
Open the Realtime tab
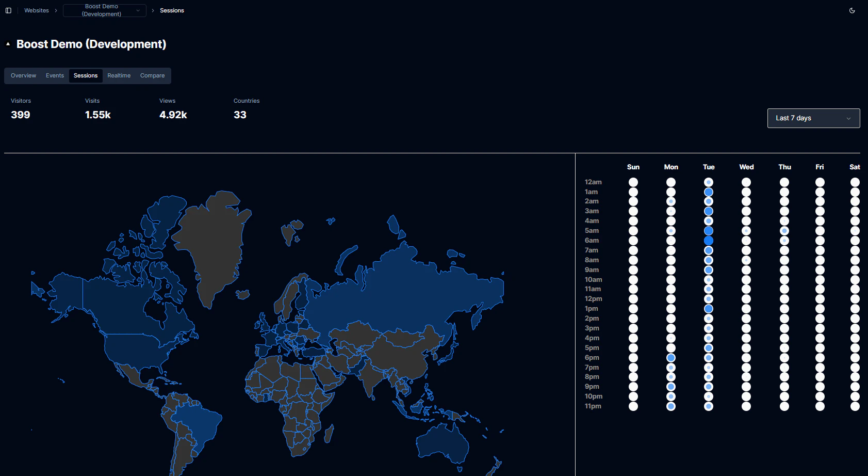(119, 75)
